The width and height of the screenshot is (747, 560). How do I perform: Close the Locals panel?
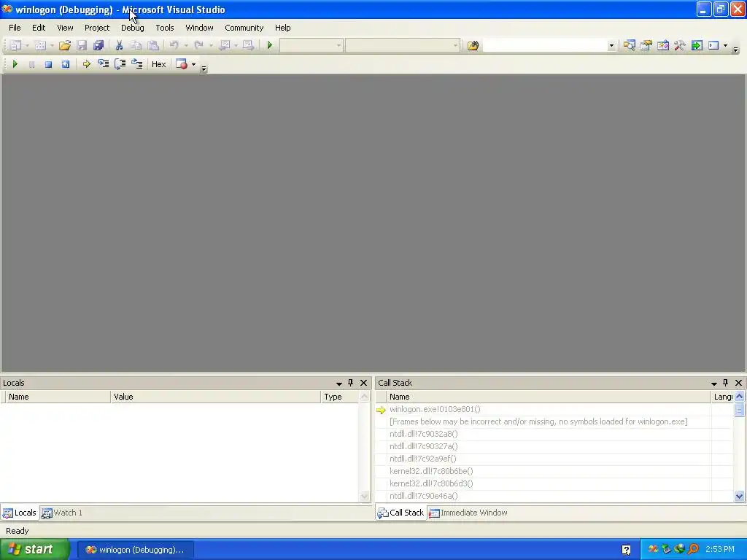click(x=363, y=383)
